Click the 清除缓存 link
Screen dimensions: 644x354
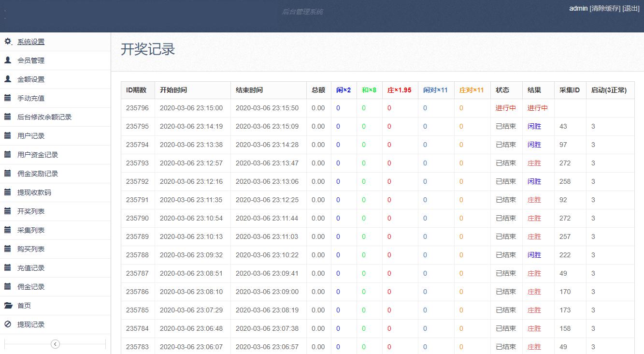click(605, 8)
